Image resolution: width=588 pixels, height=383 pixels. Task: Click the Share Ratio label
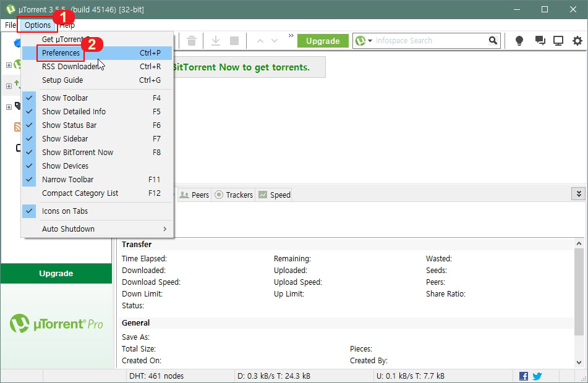(446, 294)
